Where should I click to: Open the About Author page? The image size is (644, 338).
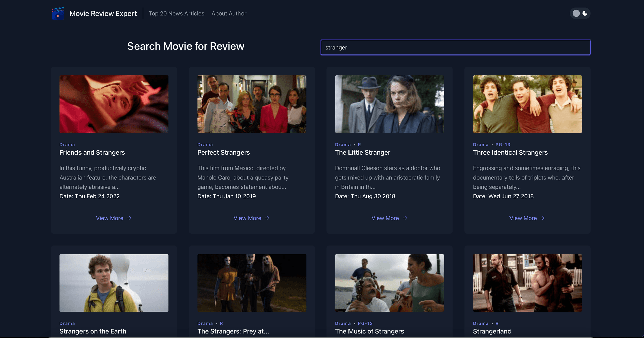pos(229,13)
